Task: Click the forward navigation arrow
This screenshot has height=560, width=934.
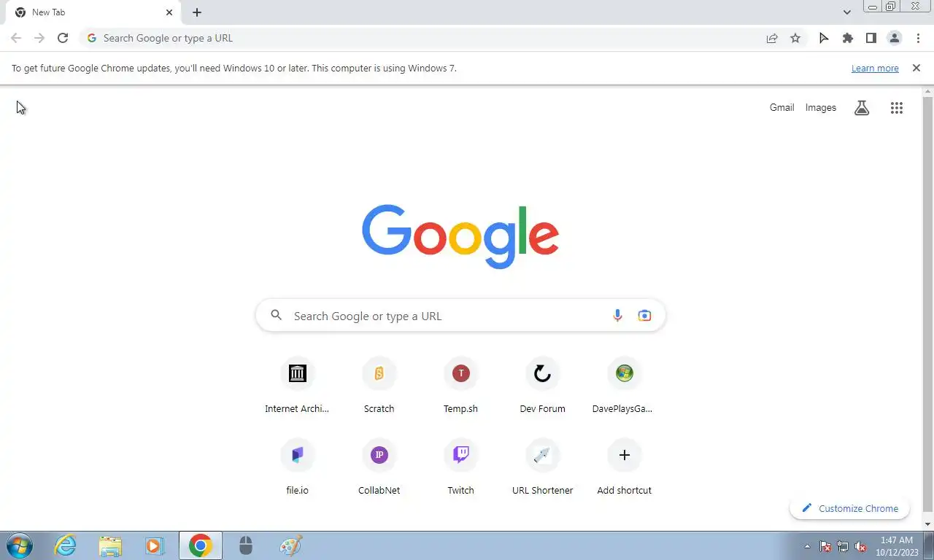Action: coord(39,38)
